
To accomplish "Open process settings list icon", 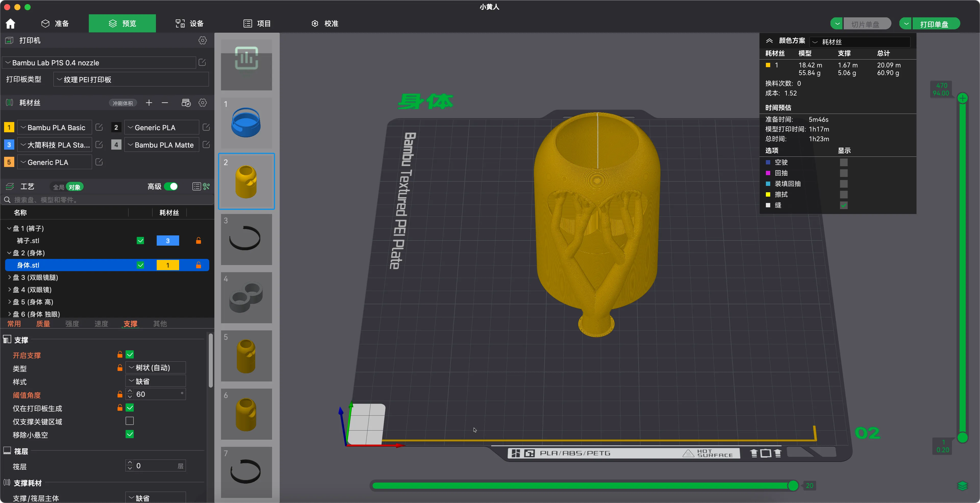I will point(196,186).
